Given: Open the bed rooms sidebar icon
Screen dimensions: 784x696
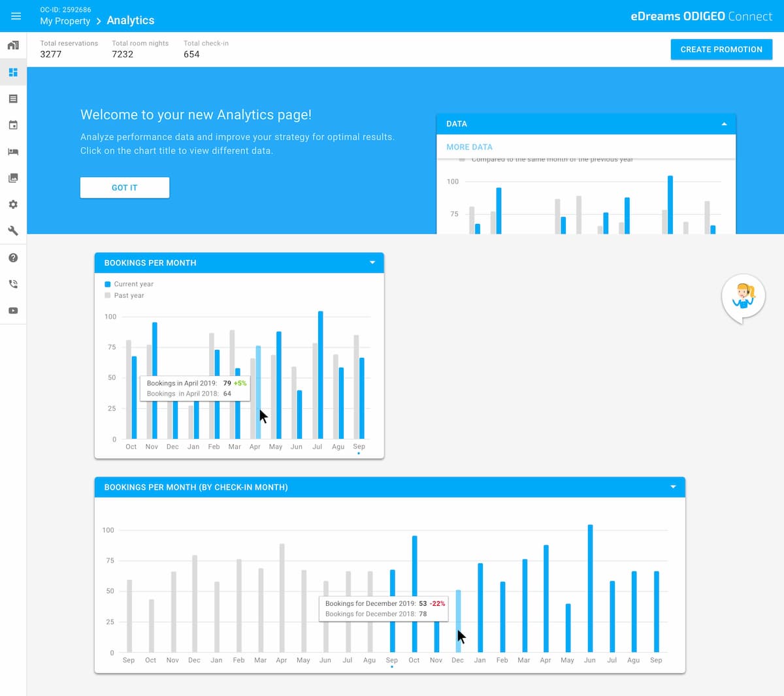Looking at the screenshot, I should pyautogui.click(x=13, y=151).
